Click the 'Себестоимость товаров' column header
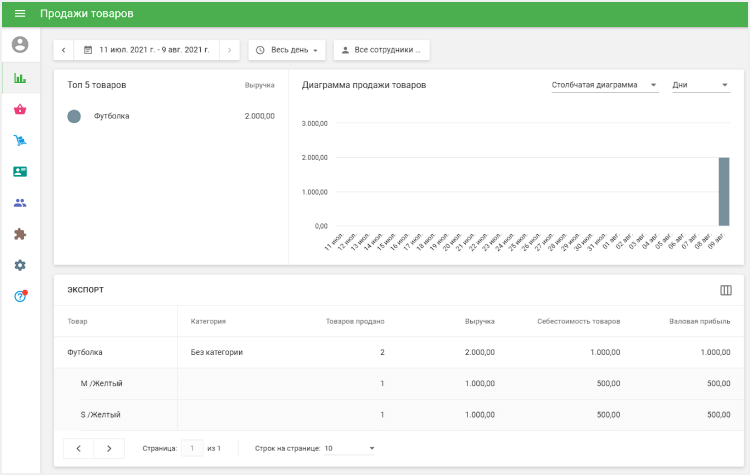750x475 pixels. [x=579, y=321]
